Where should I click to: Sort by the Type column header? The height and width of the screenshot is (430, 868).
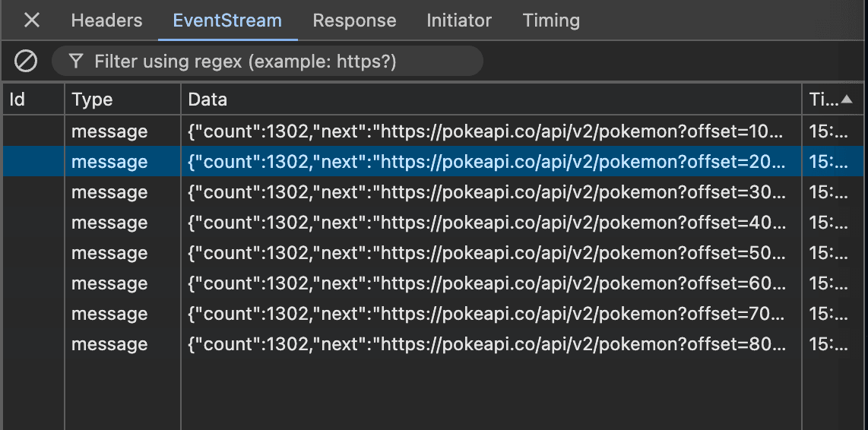coord(123,100)
